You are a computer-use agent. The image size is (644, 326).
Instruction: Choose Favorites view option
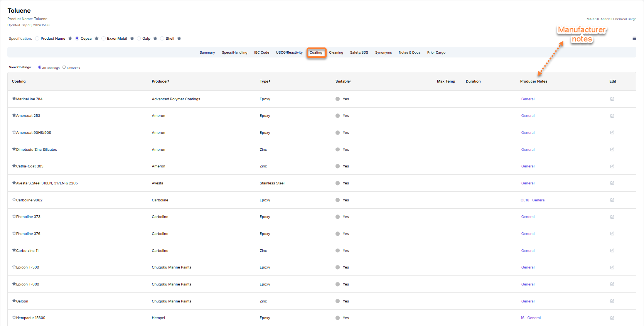point(64,68)
